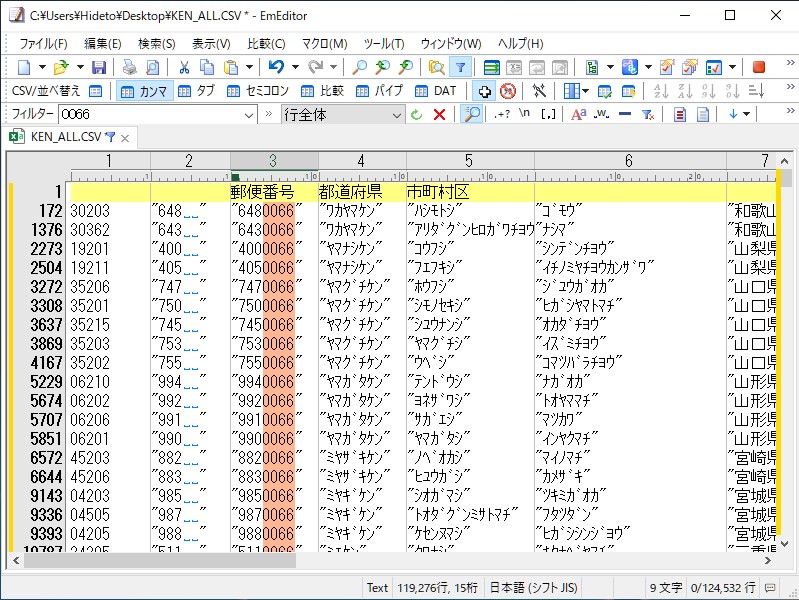
Task: Select the 比較 CSV mode button
Action: click(x=322, y=91)
